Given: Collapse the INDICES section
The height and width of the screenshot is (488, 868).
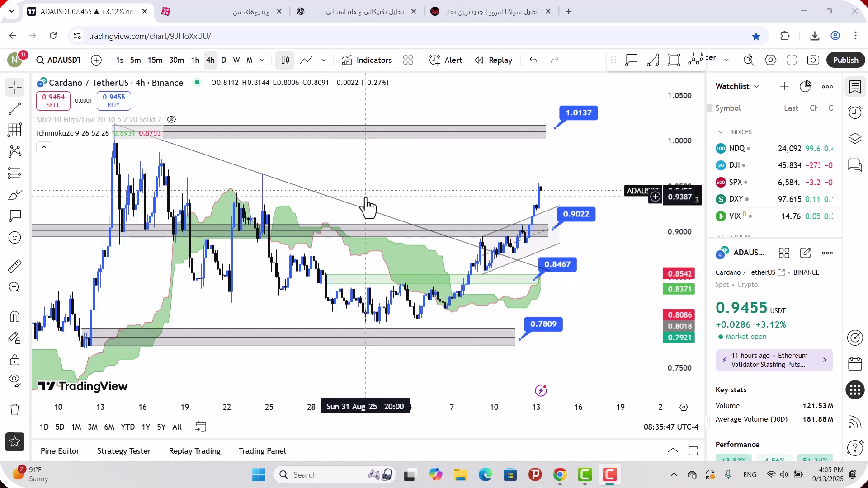Looking at the screenshot, I should click(x=721, y=132).
